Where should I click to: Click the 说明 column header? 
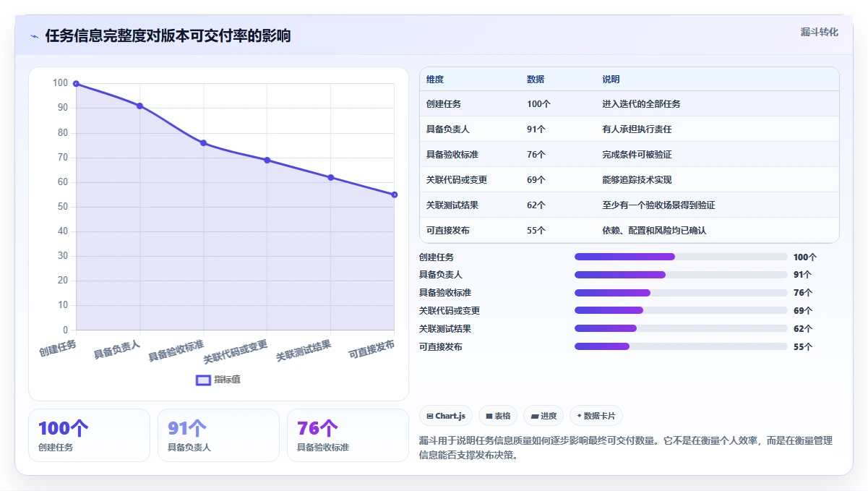(611, 80)
